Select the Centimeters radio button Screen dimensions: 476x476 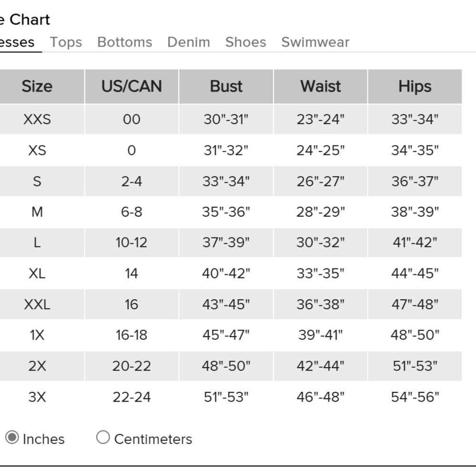pyautogui.click(x=103, y=437)
